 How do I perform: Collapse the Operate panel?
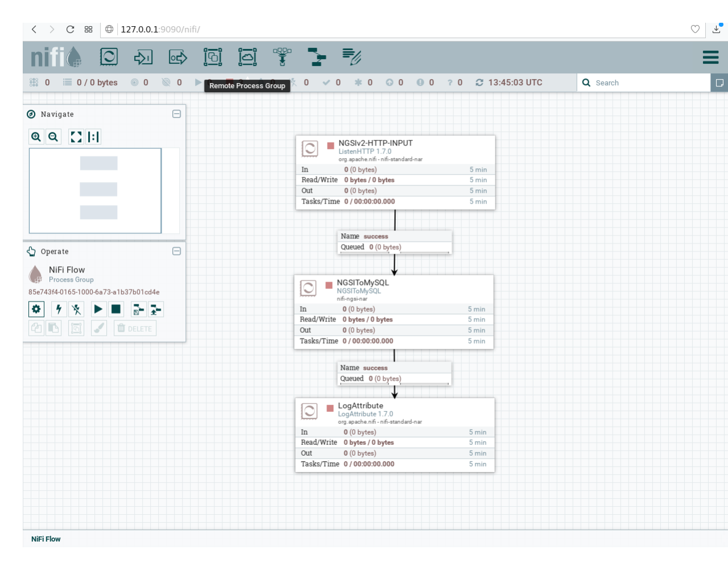click(176, 251)
